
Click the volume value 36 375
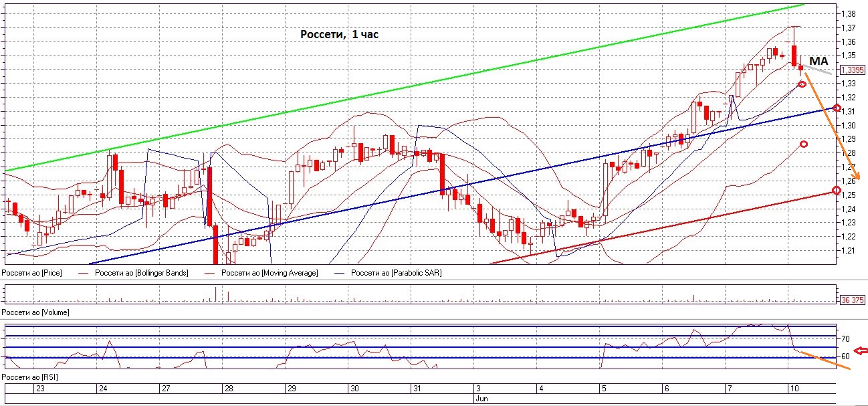coord(851,300)
